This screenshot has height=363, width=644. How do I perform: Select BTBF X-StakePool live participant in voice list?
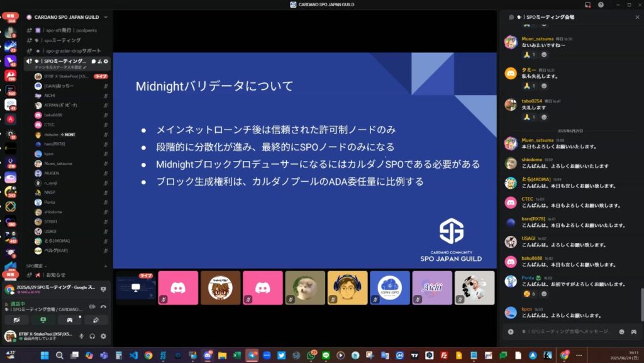pyautogui.click(x=71, y=76)
